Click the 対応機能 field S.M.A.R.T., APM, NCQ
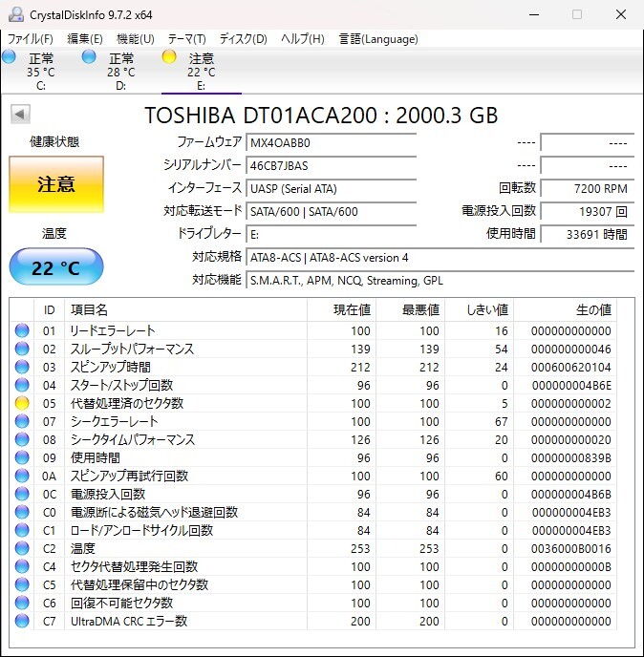This screenshot has width=644, height=657. pyautogui.click(x=440, y=280)
